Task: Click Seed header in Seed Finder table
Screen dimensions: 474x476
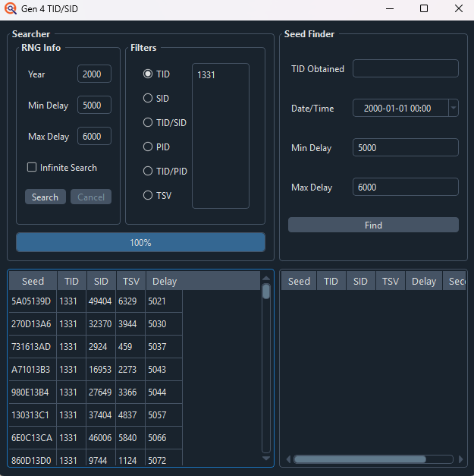Action: pos(299,281)
